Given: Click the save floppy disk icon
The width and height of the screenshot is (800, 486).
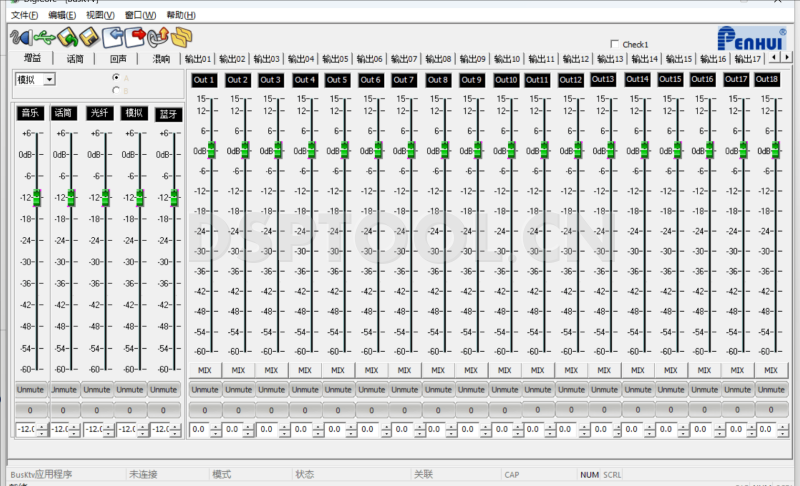Looking at the screenshot, I should pos(89,37).
